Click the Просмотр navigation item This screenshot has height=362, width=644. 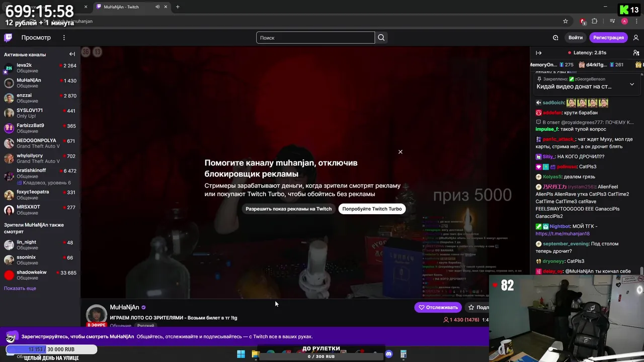36,38
